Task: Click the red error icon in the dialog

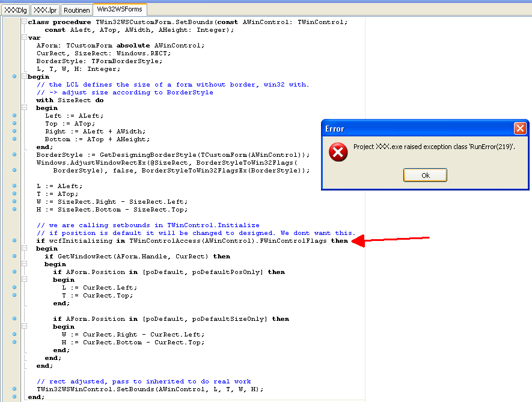Action: click(x=338, y=152)
